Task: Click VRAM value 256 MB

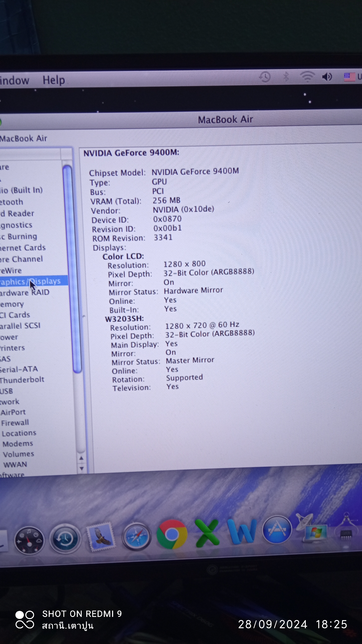Action: click(166, 200)
